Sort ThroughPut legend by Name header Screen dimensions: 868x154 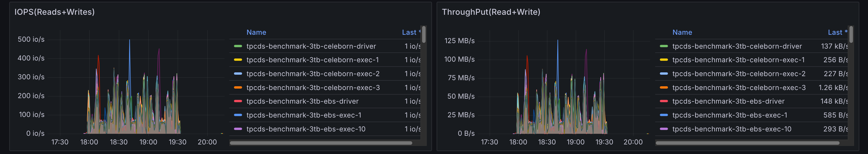coord(682,32)
